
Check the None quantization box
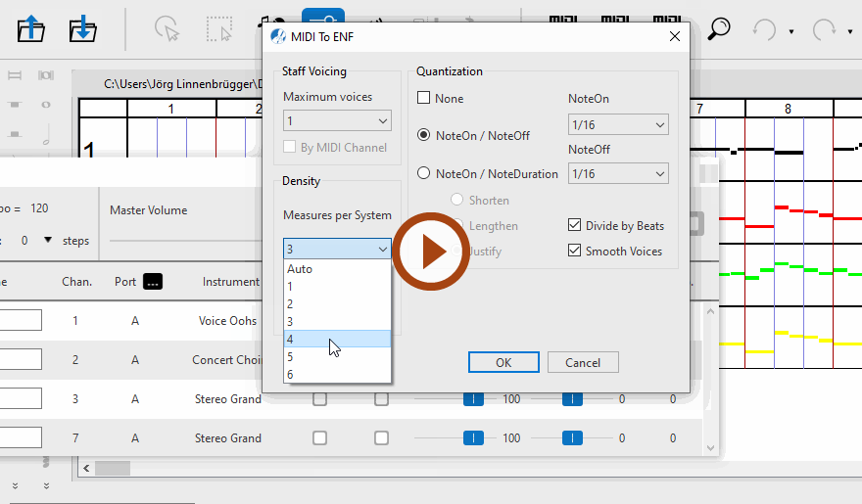point(423,98)
